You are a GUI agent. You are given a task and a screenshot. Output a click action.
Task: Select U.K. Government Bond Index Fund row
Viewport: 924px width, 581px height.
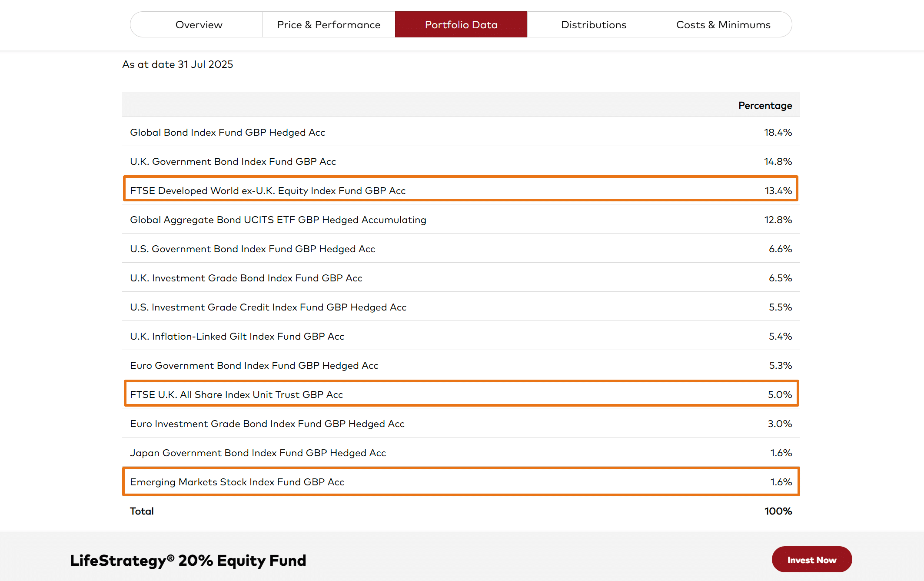click(x=461, y=161)
